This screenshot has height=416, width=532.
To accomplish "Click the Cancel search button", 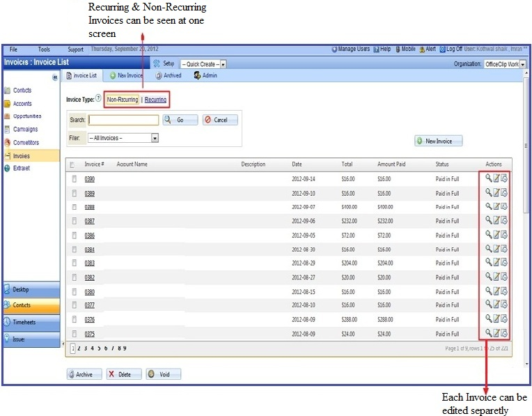I will click(x=220, y=120).
